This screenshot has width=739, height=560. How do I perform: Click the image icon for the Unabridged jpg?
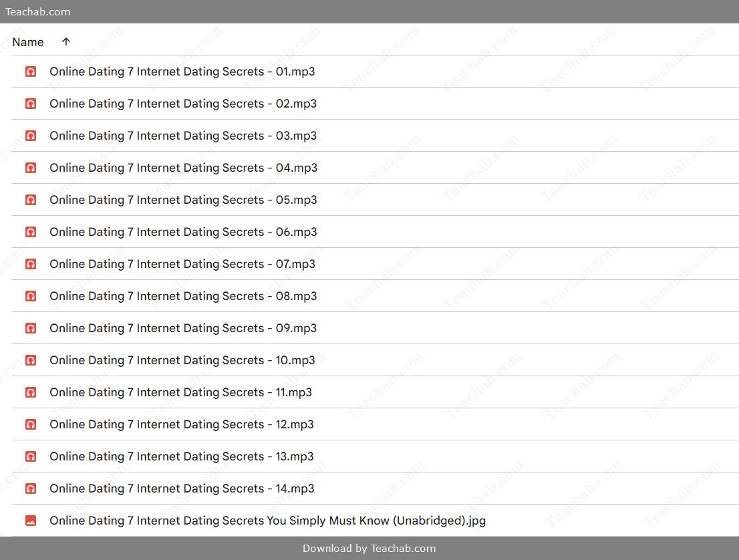tap(31, 521)
